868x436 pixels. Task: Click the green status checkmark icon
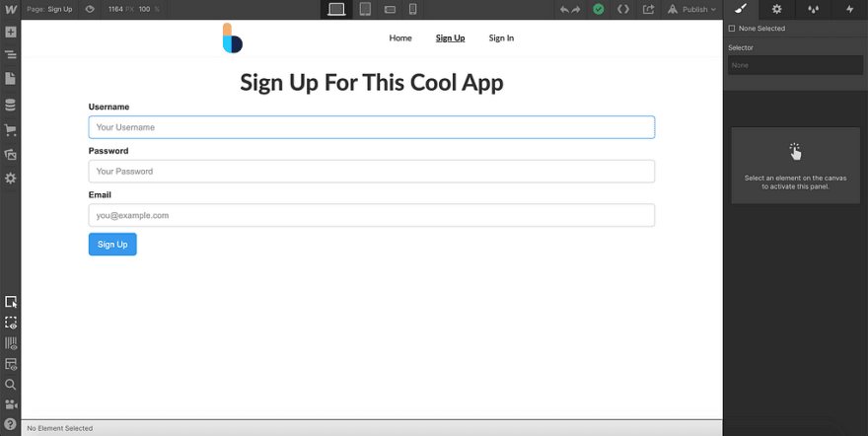coord(599,10)
